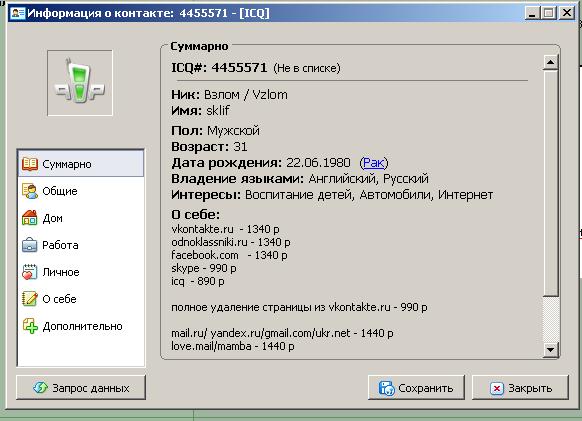Show the О себе section
Viewport: 582px width, 421px height.
[x=81, y=299]
